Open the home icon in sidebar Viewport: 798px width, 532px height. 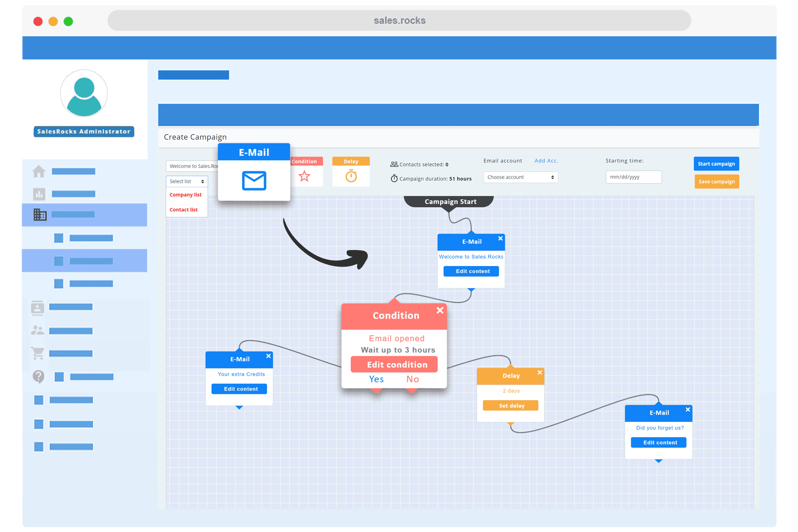[x=39, y=171]
